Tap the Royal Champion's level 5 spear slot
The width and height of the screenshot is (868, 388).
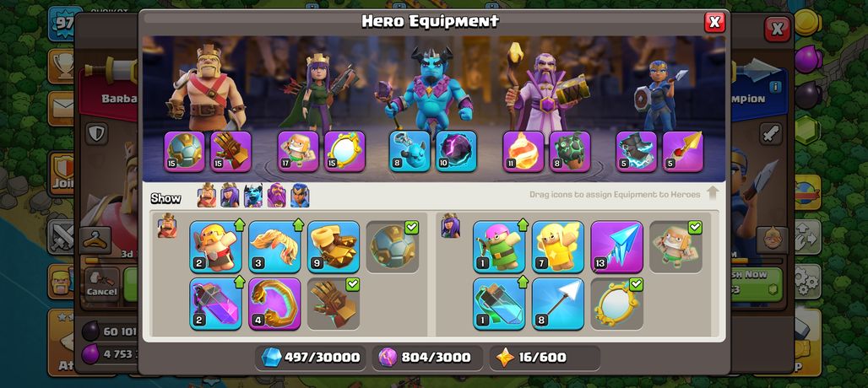coord(683,152)
